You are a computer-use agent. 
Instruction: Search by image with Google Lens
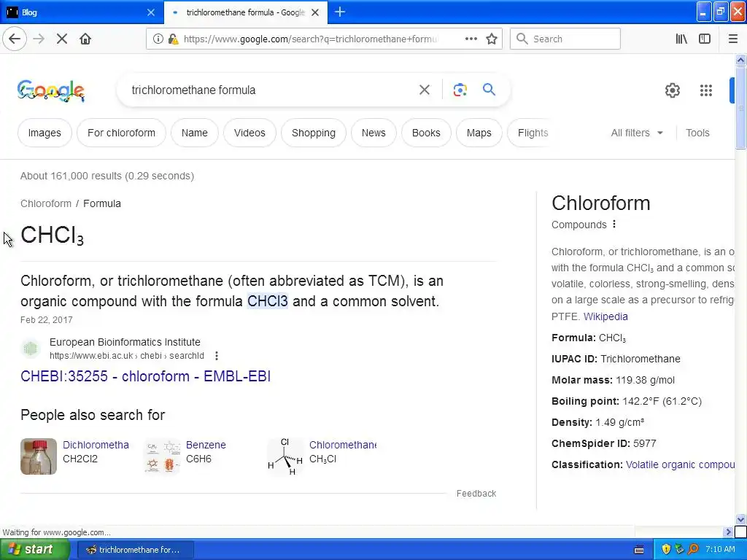click(x=460, y=90)
